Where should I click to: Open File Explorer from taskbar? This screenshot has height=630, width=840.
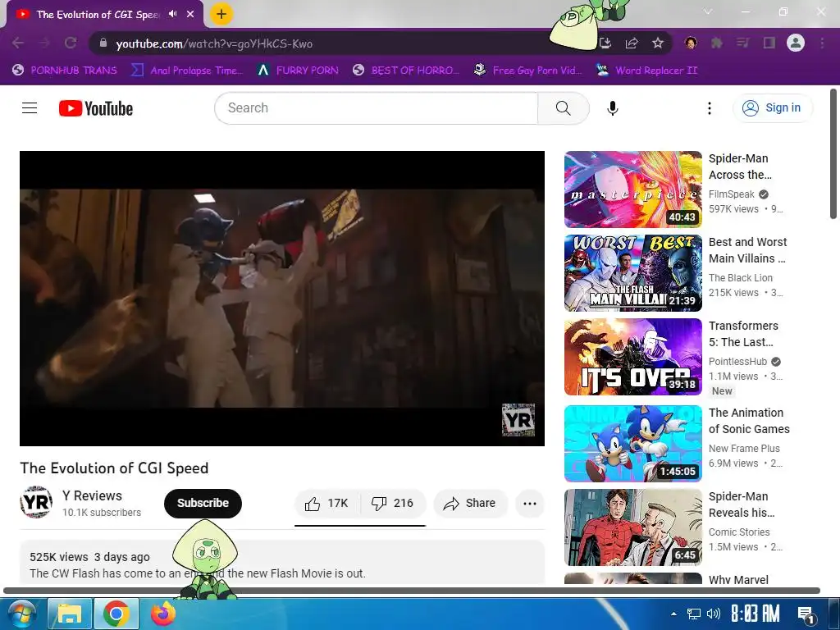coord(70,614)
